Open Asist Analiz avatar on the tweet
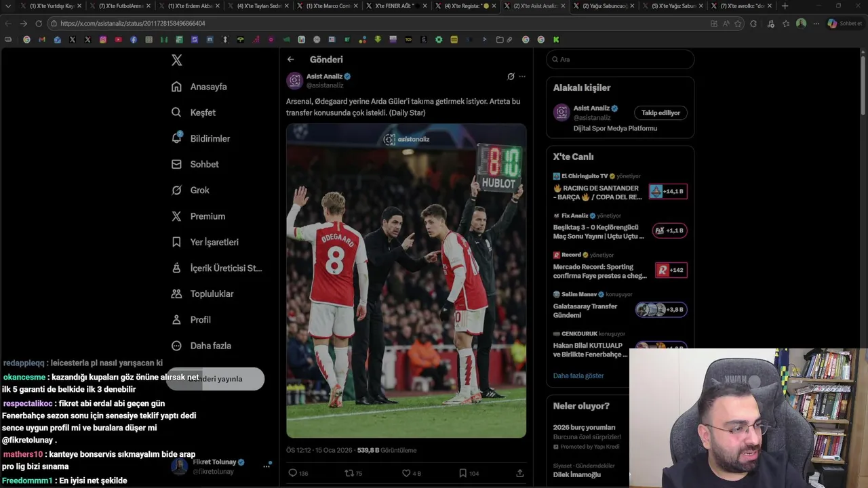The width and height of the screenshot is (868, 488). (294, 81)
